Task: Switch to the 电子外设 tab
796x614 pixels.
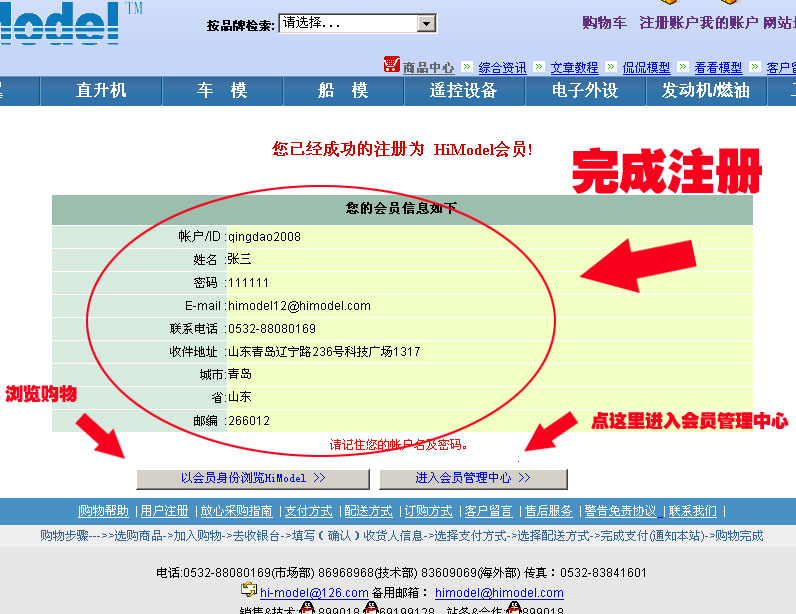Action: (x=585, y=91)
